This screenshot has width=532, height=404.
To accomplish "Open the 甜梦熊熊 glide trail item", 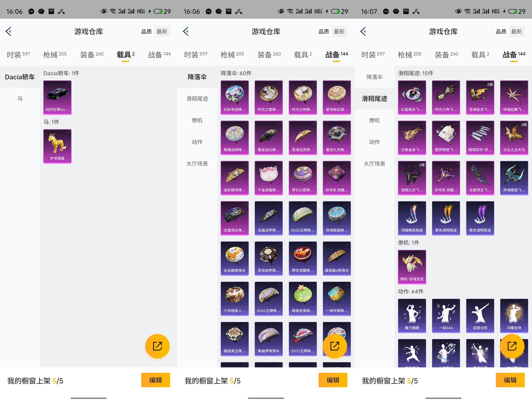I will click(446, 138).
